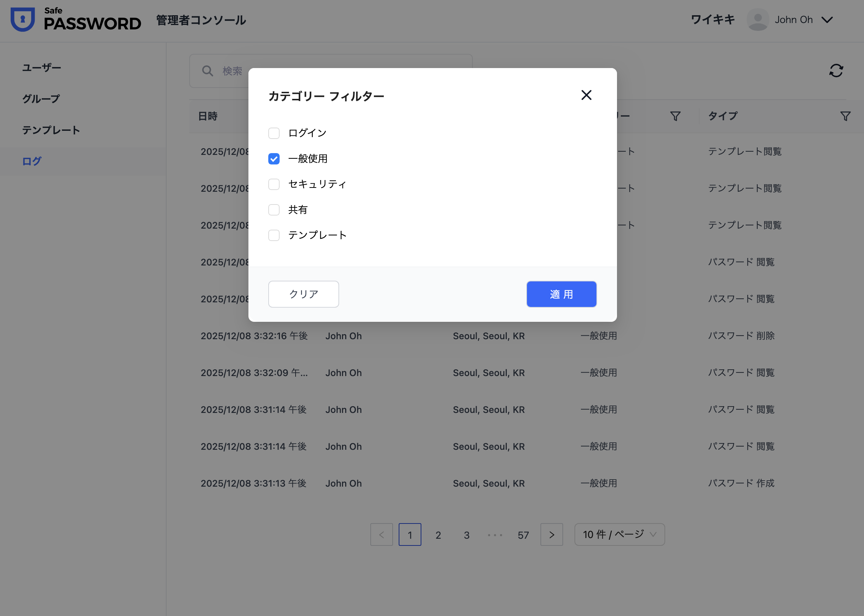Expand John Oh account dropdown chevron
This screenshot has height=616, width=864.
827,20
